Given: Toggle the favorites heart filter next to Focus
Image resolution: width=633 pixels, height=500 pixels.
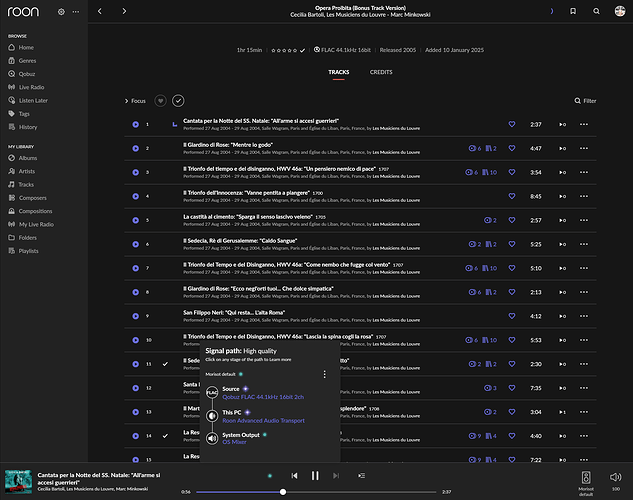Looking at the screenshot, I should (x=160, y=100).
